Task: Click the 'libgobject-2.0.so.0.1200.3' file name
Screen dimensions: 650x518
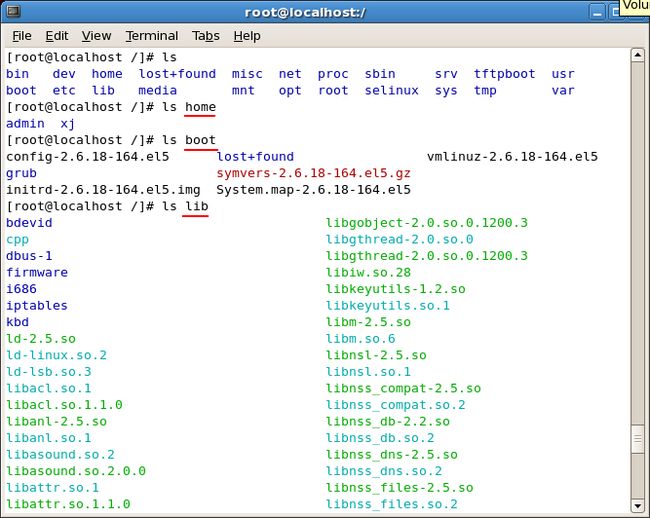Action: (x=427, y=224)
